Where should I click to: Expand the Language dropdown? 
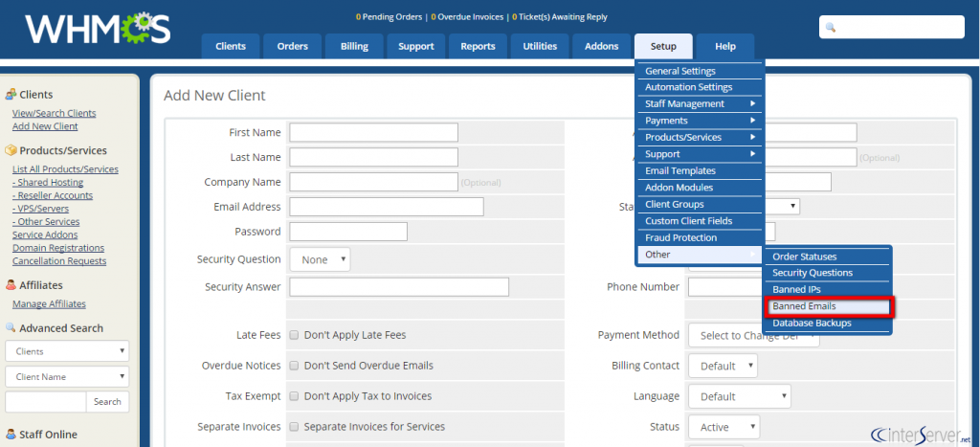coord(739,396)
